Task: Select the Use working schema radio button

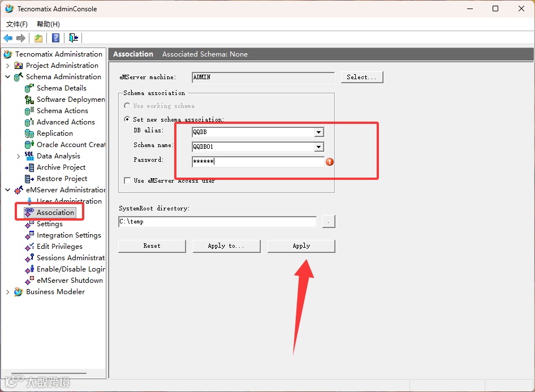Action: point(127,106)
